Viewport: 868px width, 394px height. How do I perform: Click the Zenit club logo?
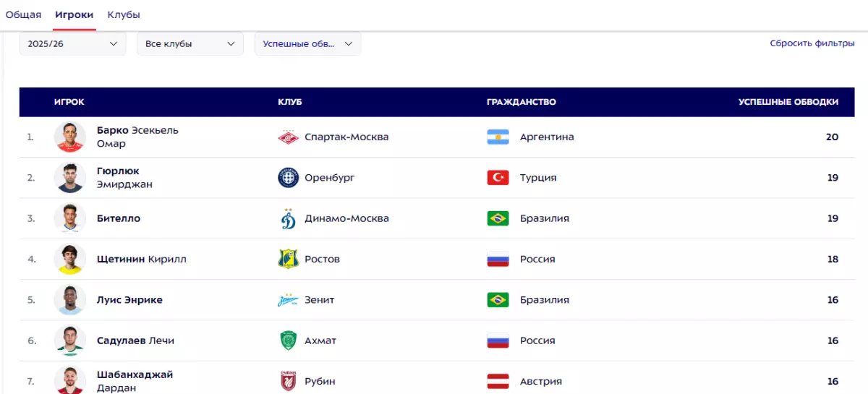click(x=288, y=299)
